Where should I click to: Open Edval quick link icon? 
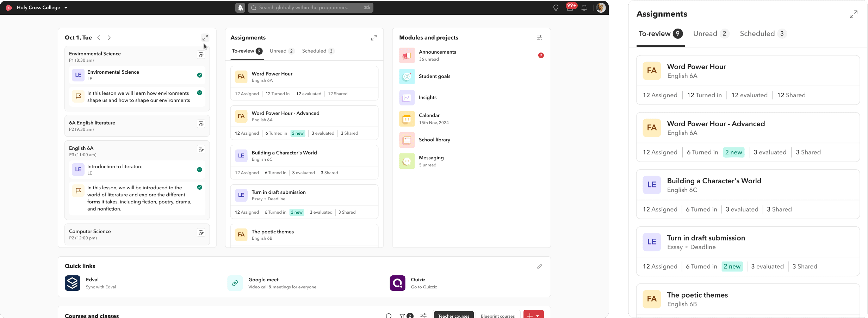click(x=73, y=283)
